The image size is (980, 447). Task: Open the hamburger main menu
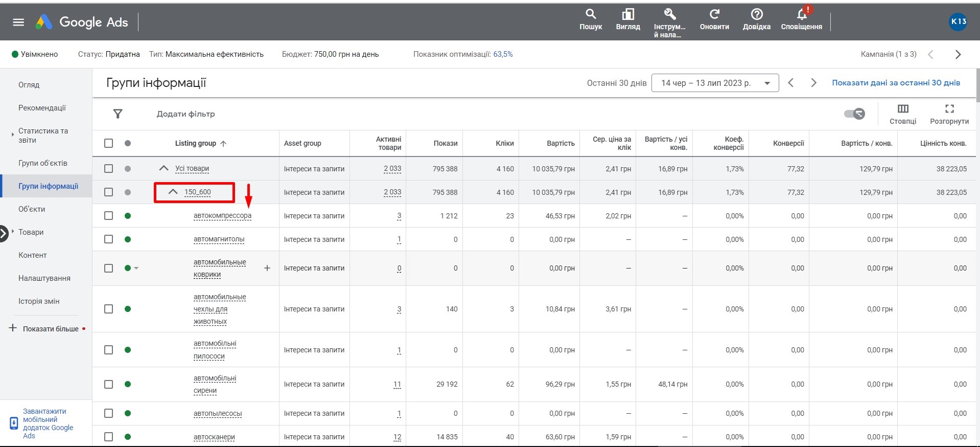[x=18, y=22]
